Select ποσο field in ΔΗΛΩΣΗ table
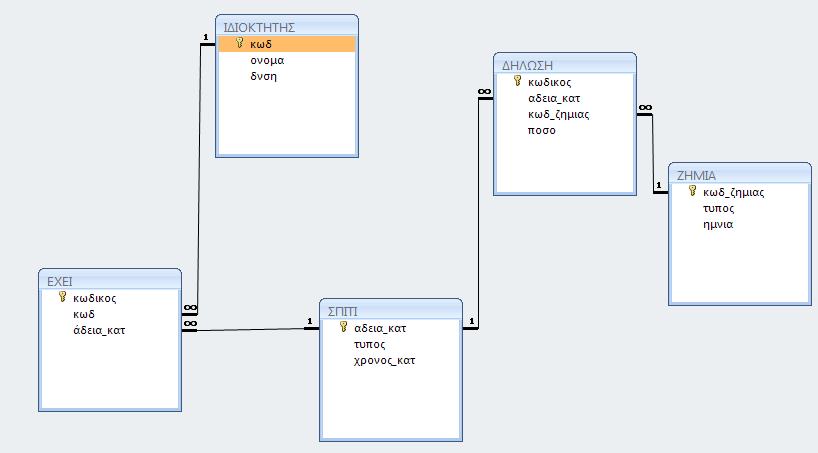The width and height of the screenshot is (818, 453). point(565,130)
